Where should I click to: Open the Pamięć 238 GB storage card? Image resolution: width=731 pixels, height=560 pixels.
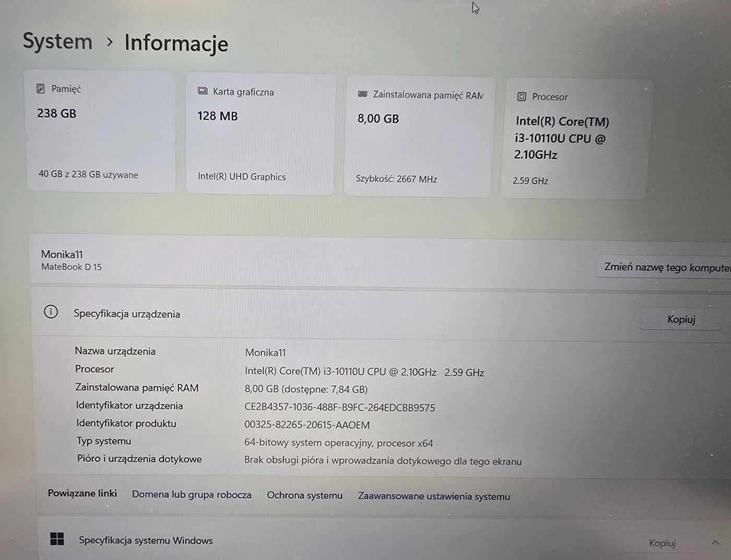pyautogui.click(x=101, y=132)
